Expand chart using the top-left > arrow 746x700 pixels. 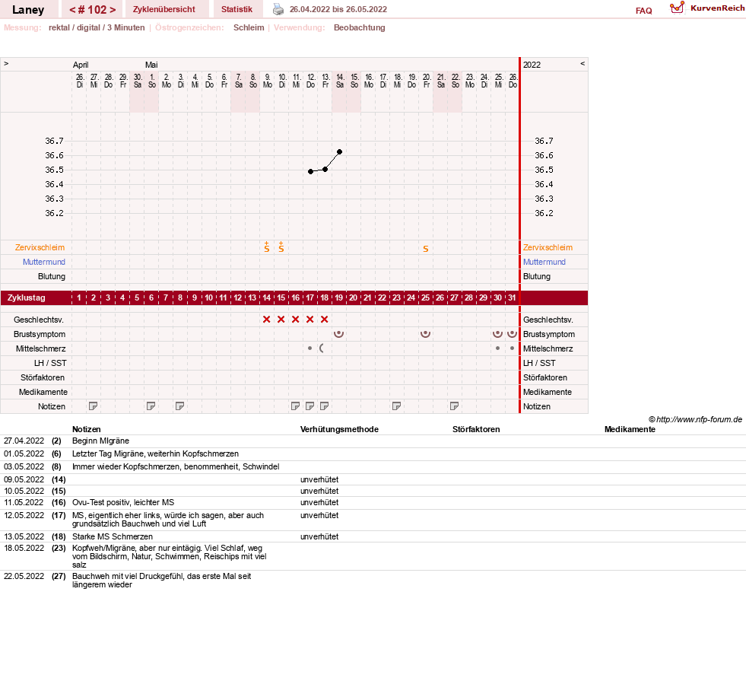[6, 63]
